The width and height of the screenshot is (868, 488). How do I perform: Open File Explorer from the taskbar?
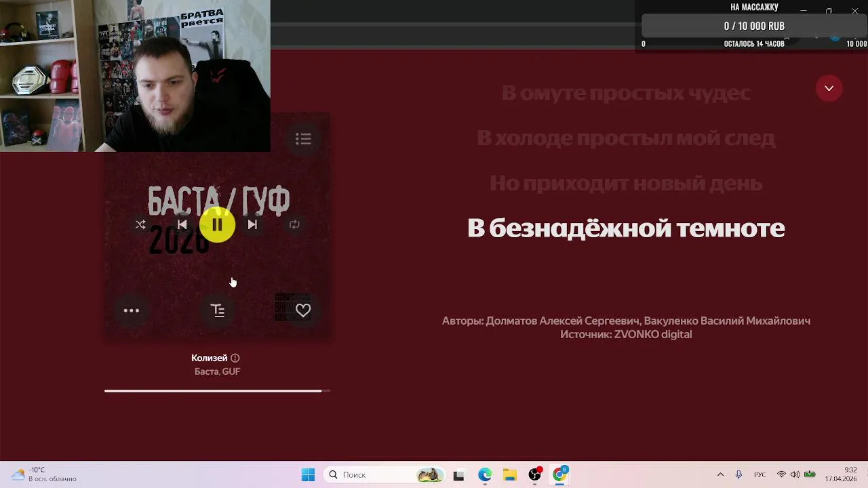[509, 475]
